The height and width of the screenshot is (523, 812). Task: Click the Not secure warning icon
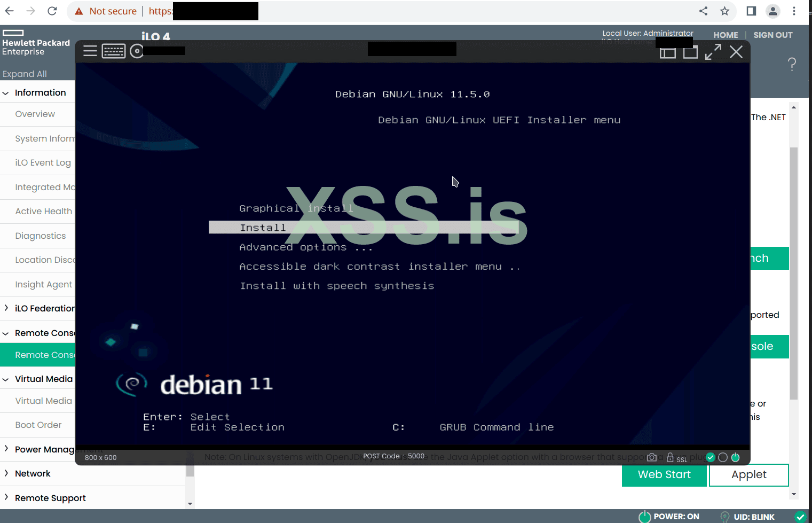(x=79, y=11)
